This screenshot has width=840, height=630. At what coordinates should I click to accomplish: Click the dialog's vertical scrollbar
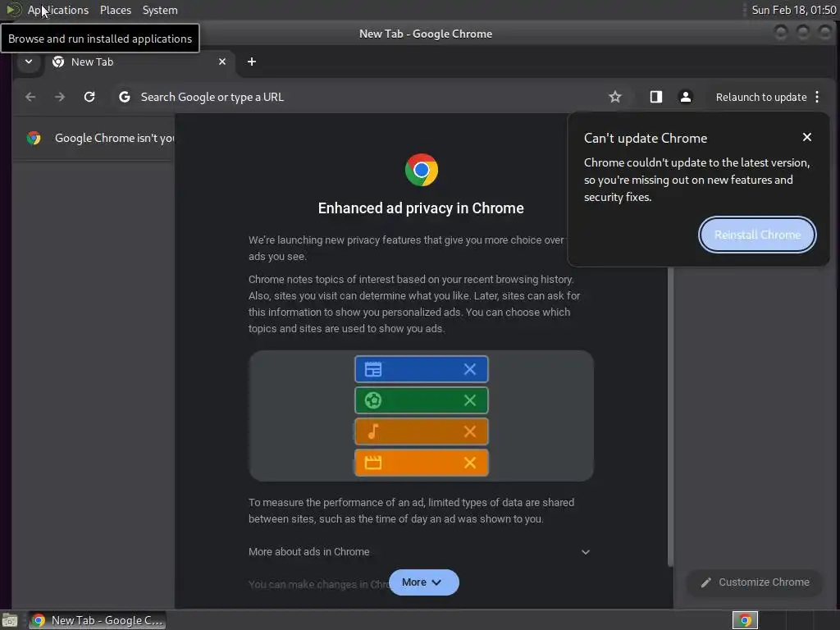669,415
